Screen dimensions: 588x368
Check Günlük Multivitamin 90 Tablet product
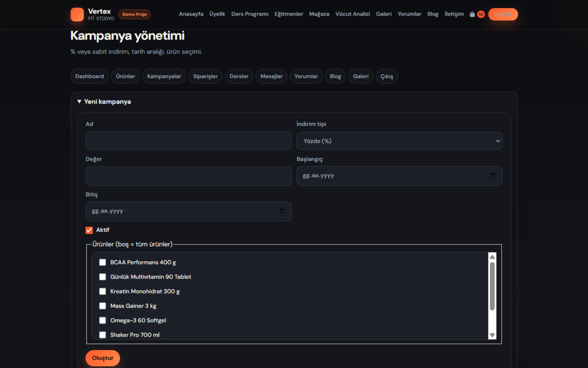pos(102,277)
